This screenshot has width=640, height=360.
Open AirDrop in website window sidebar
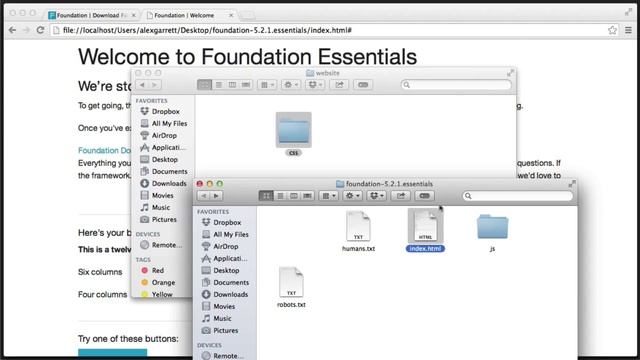(159, 135)
